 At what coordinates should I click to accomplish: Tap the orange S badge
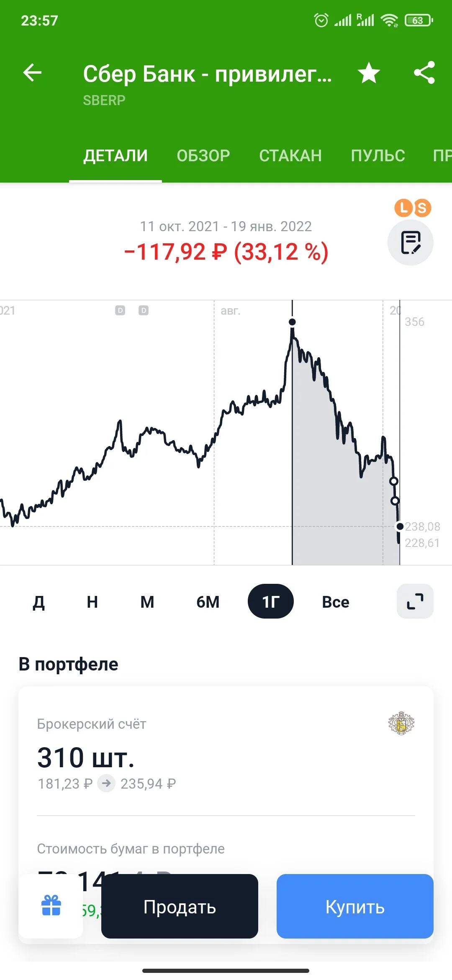point(422,208)
